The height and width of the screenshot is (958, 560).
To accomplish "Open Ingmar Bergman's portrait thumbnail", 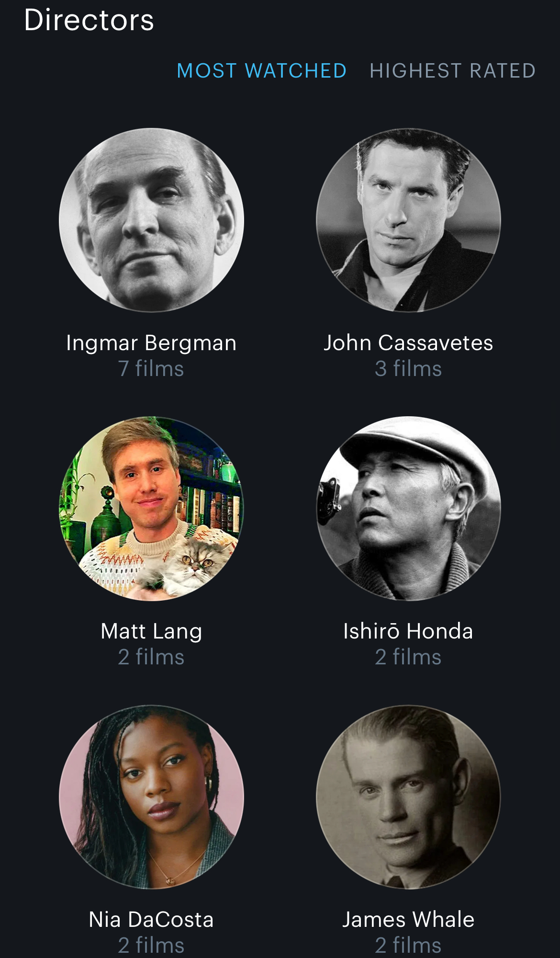I will (151, 220).
